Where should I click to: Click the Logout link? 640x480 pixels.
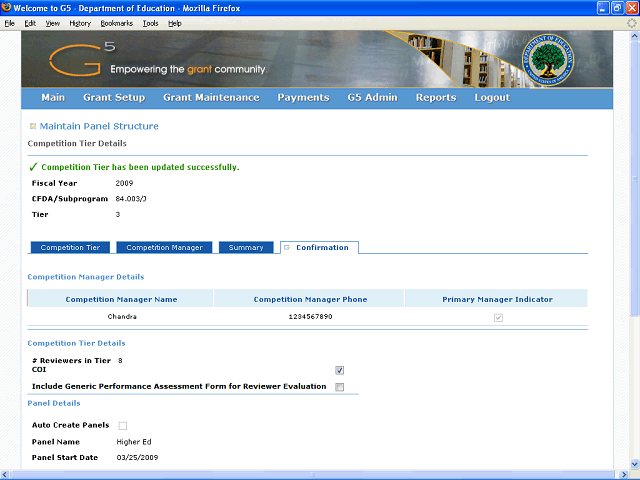(x=492, y=98)
